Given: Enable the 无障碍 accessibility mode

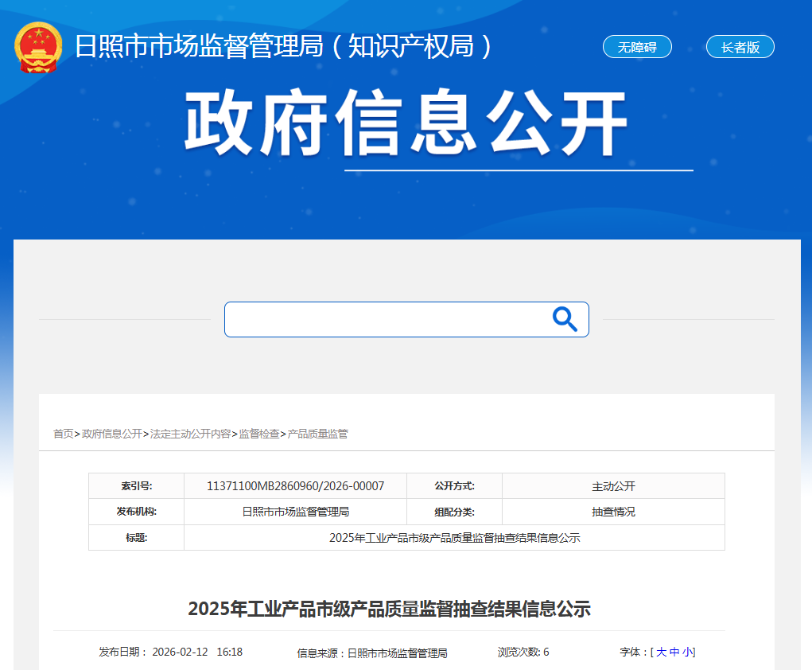Looking at the screenshot, I should [637, 47].
